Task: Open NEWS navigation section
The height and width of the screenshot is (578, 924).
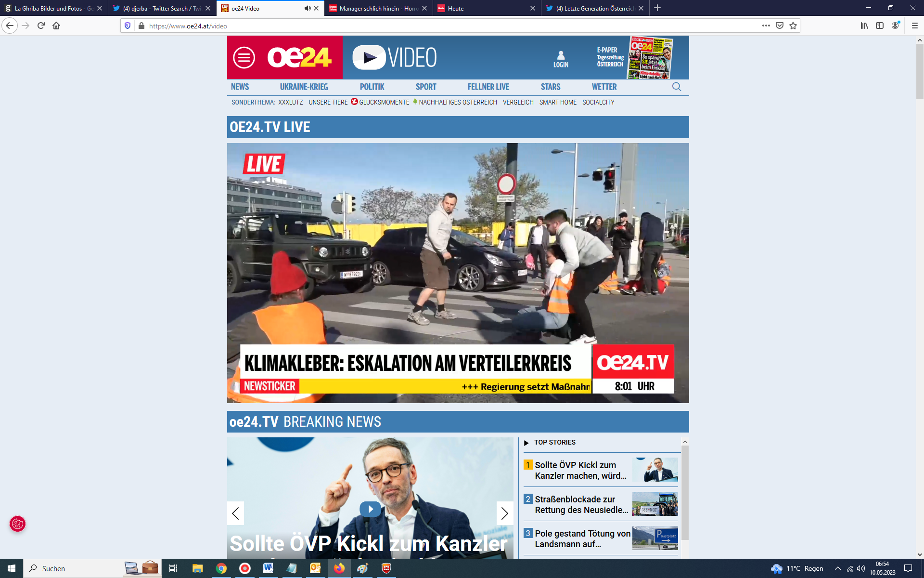Action: click(x=240, y=87)
